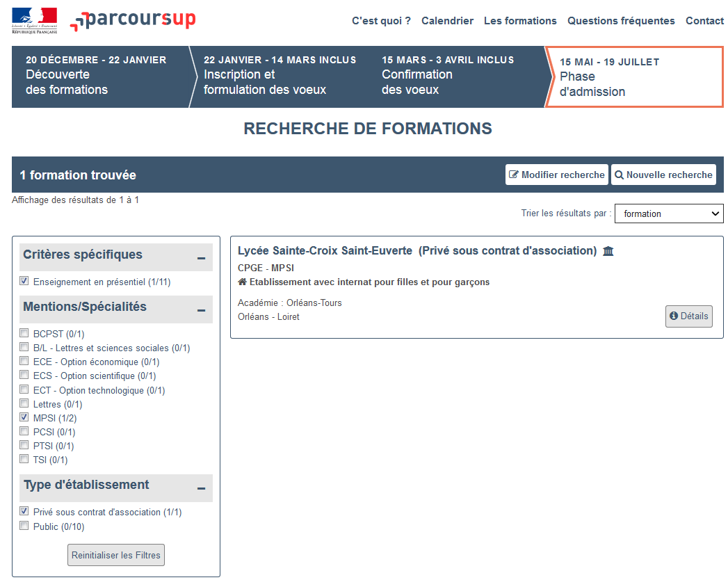Image resolution: width=728 pixels, height=580 pixels.
Task: Start a Nouvelle recherche
Action: point(663,175)
